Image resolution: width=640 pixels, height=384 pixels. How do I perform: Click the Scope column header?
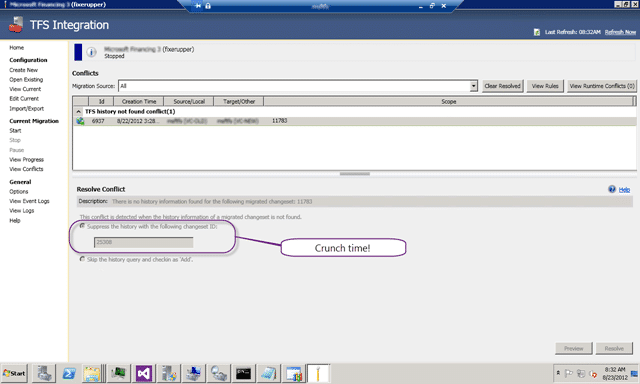point(449,101)
